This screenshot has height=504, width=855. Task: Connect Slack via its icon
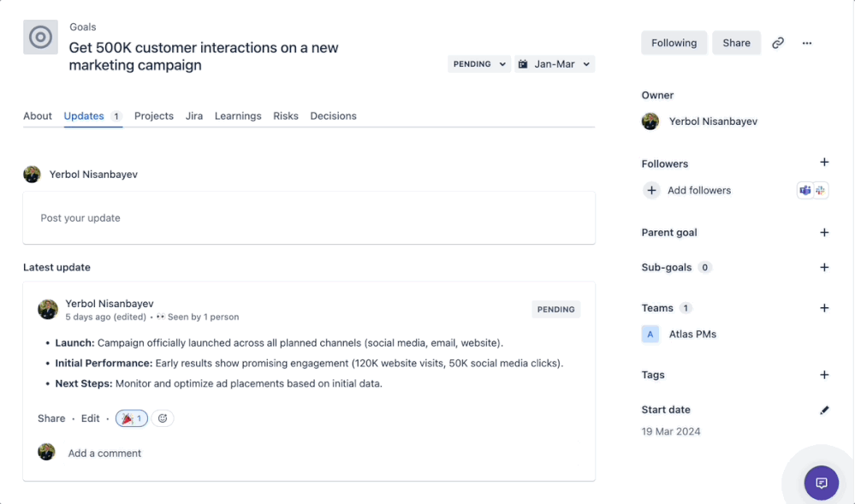pos(820,190)
